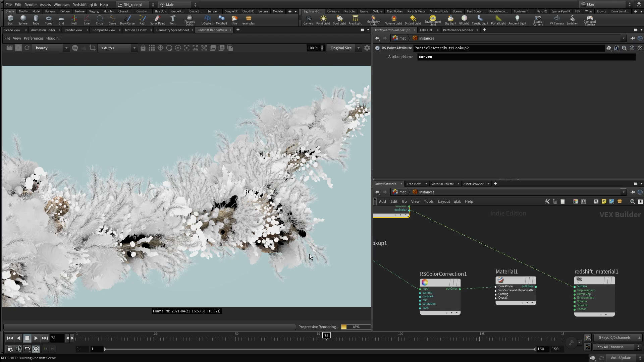Toggle the render lock icon

click(x=143, y=48)
